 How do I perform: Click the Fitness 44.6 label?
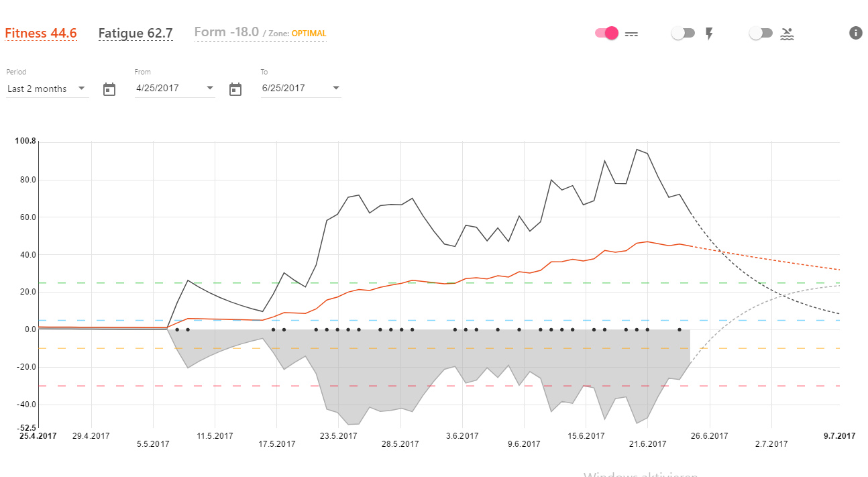point(41,33)
